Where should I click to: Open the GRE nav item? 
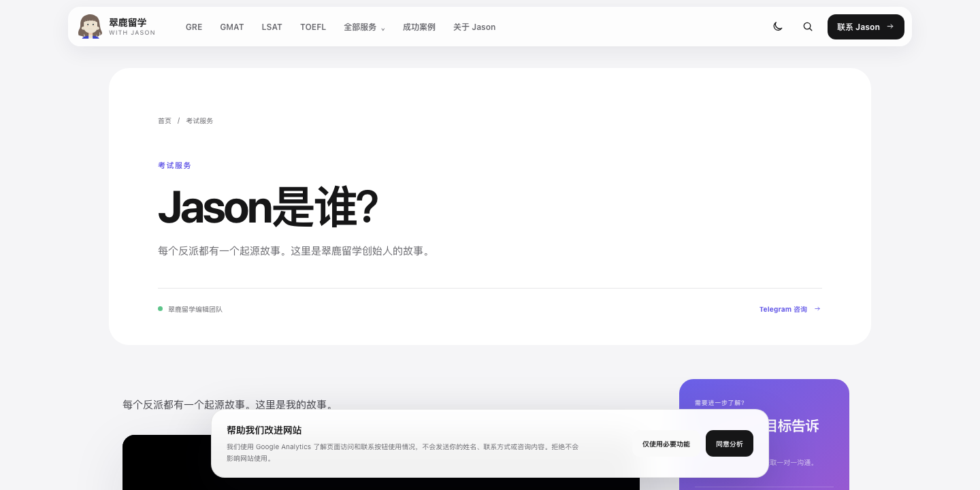tap(194, 27)
